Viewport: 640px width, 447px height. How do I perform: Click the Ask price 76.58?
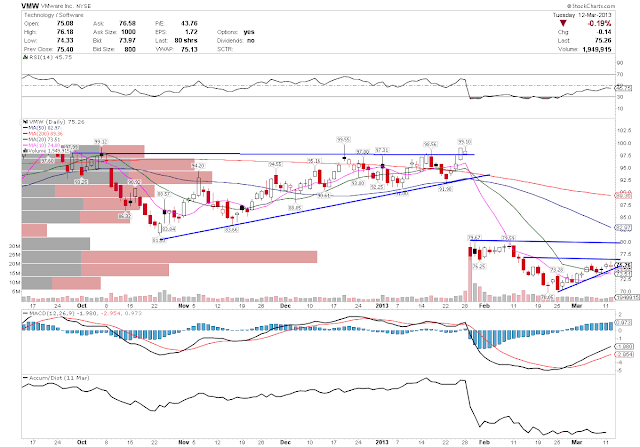127,24
